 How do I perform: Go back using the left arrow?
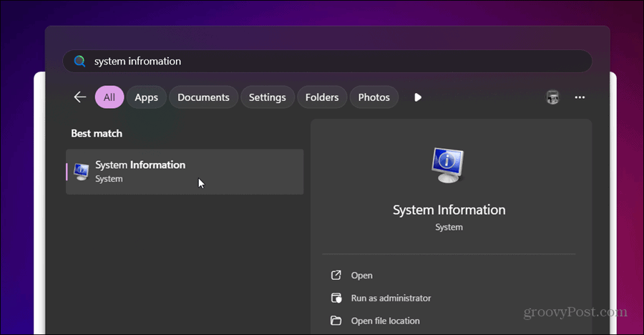pyautogui.click(x=79, y=97)
